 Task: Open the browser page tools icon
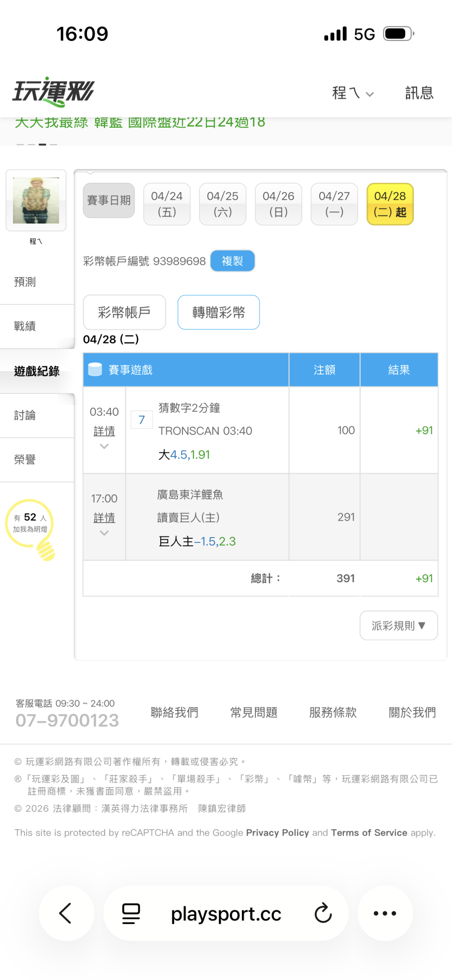131,913
